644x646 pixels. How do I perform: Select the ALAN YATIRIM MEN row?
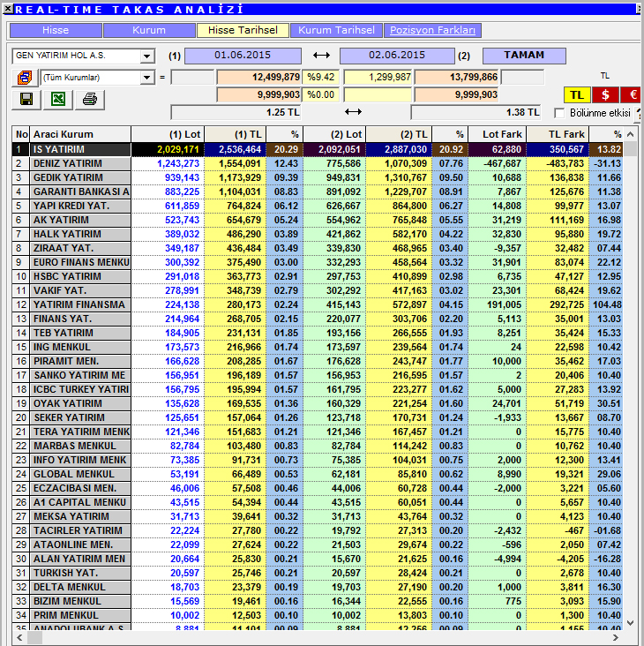pyautogui.click(x=318, y=559)
